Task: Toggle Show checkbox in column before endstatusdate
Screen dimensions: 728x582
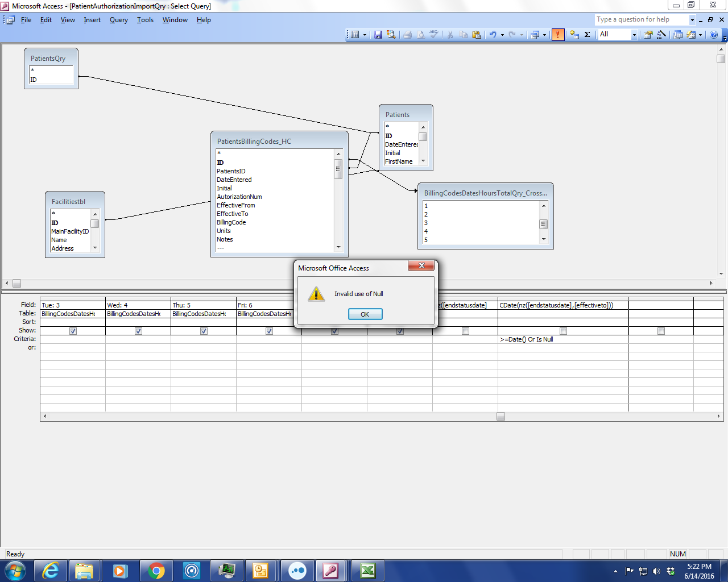Action: pyautogui.click(x=400, y=331)
